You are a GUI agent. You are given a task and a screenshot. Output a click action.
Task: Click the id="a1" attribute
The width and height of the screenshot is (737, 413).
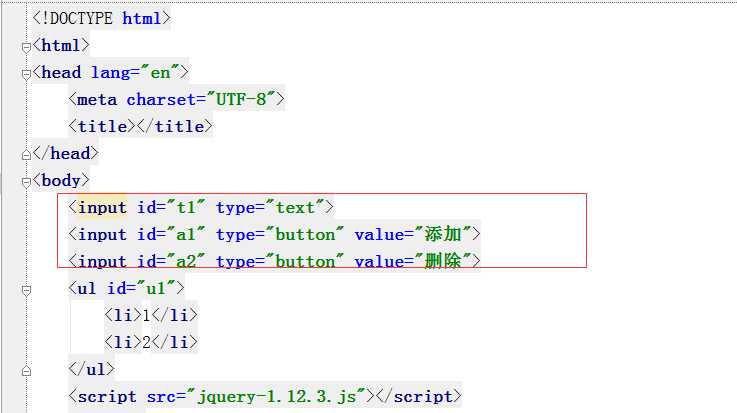pyautogui.click(x=171, y=234)
